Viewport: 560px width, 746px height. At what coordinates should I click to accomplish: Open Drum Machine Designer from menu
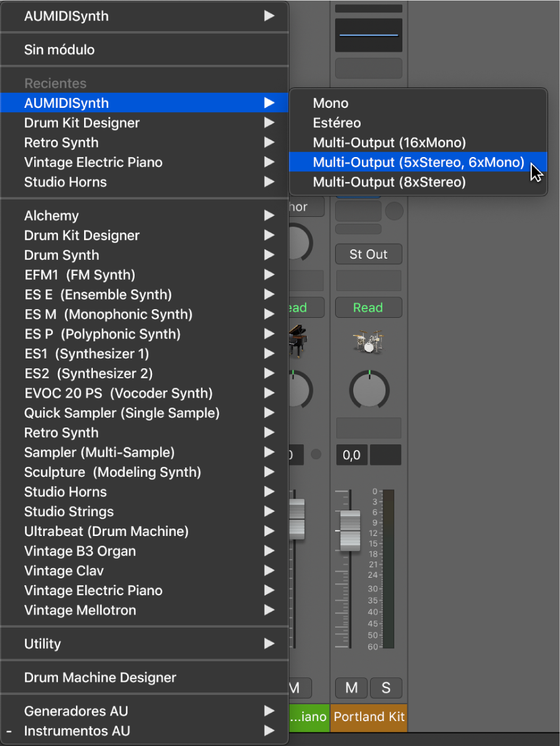[100, 677]
